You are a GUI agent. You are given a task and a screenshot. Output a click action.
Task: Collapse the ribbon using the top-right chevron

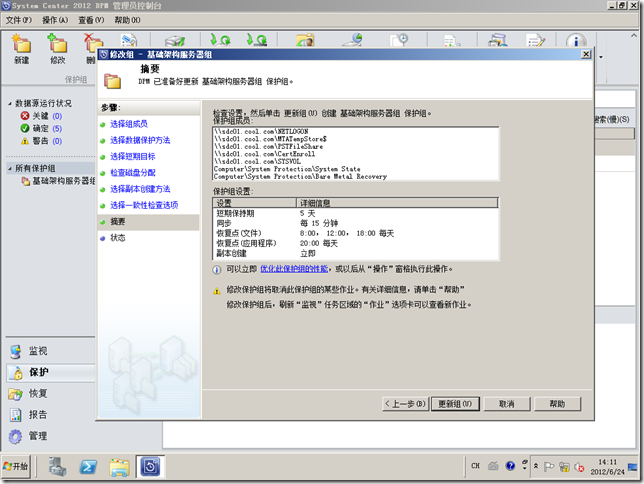(x=633, y=36)
